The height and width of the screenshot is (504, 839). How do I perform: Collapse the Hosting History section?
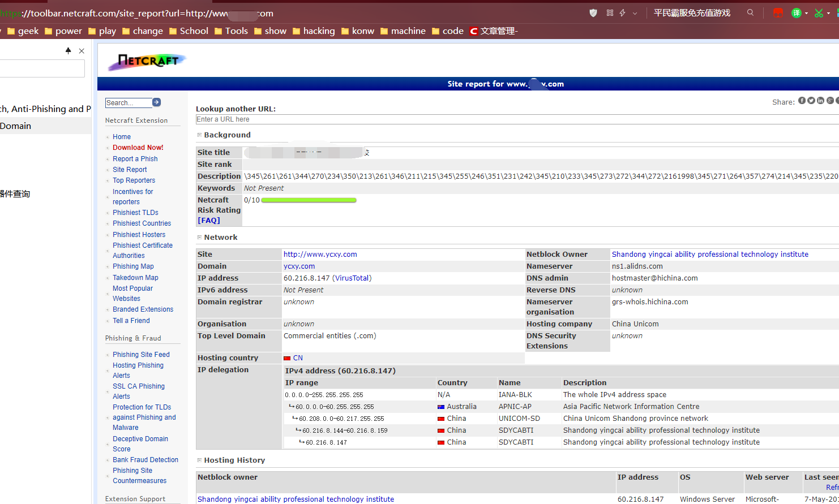tap(199, 460)
